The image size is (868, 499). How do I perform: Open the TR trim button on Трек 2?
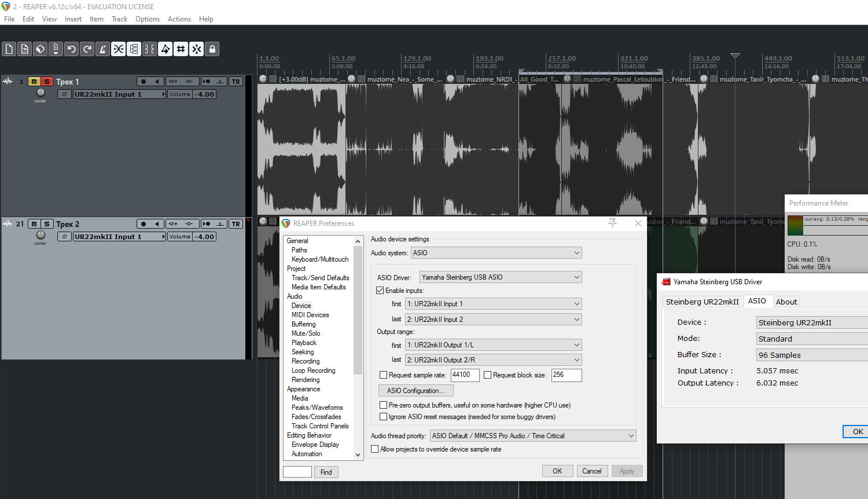tap(236, 224)
